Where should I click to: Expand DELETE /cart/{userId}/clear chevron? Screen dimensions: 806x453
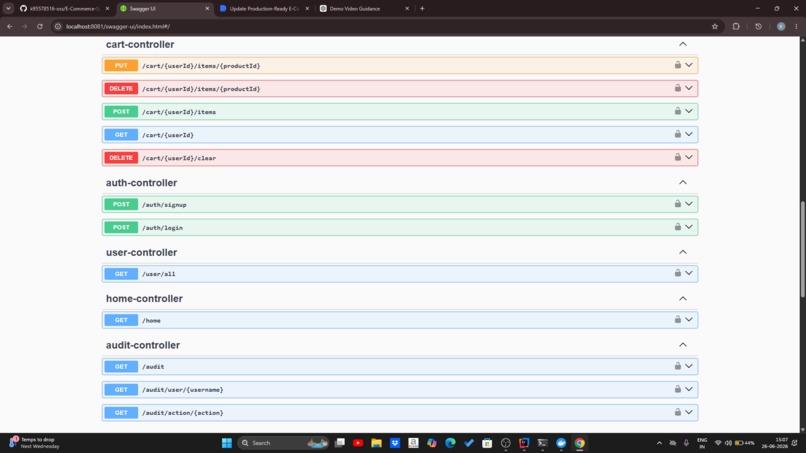click(689, 158)
